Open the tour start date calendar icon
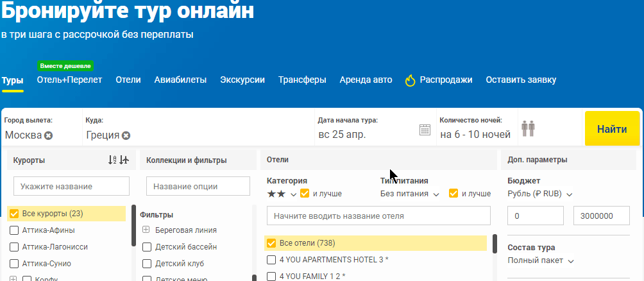The height and width of the screenshot is (281, 644). coord(425,130)
